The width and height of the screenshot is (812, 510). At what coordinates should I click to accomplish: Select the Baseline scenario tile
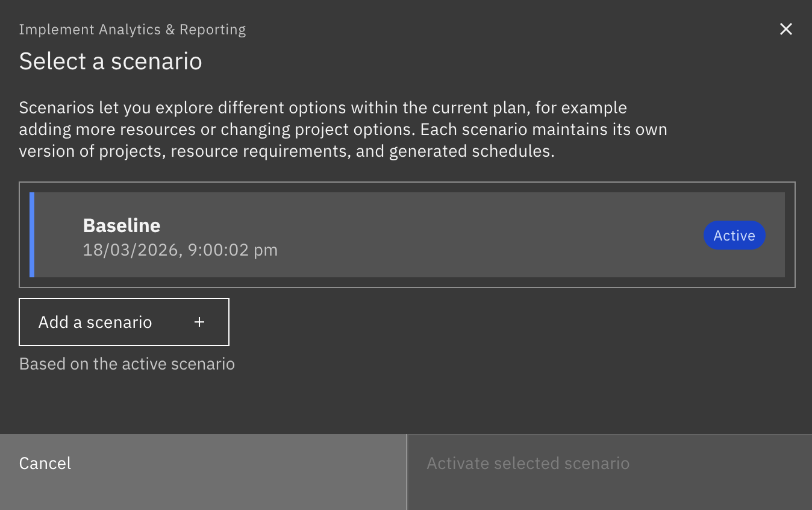[x=407, y=235]
